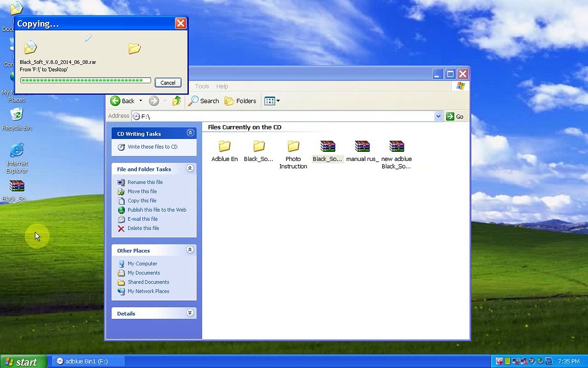
Task: Click Delete this file link
Action: coord(143,228)
